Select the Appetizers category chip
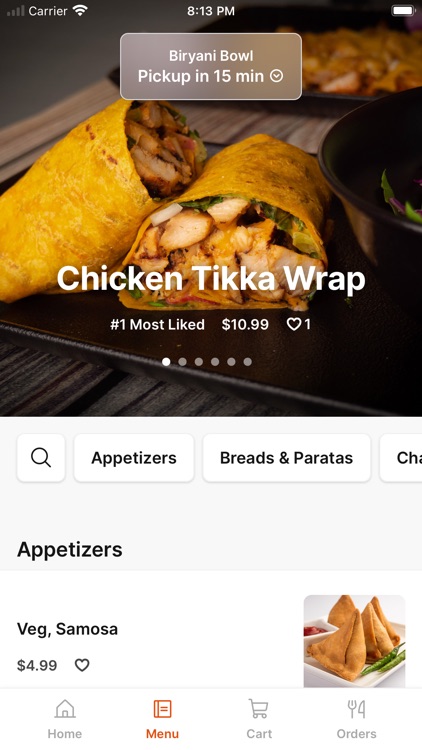The width and height of the screenshot is (422, 750). pos(134,458)
